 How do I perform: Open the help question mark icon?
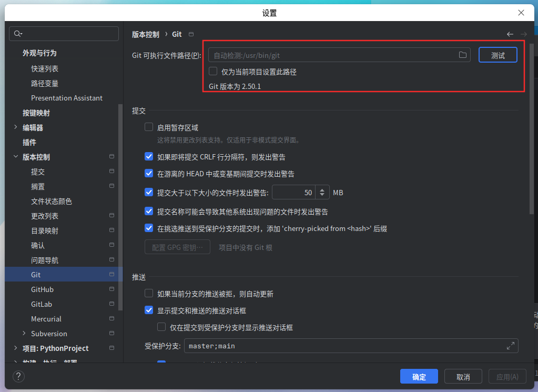(18, 377)
